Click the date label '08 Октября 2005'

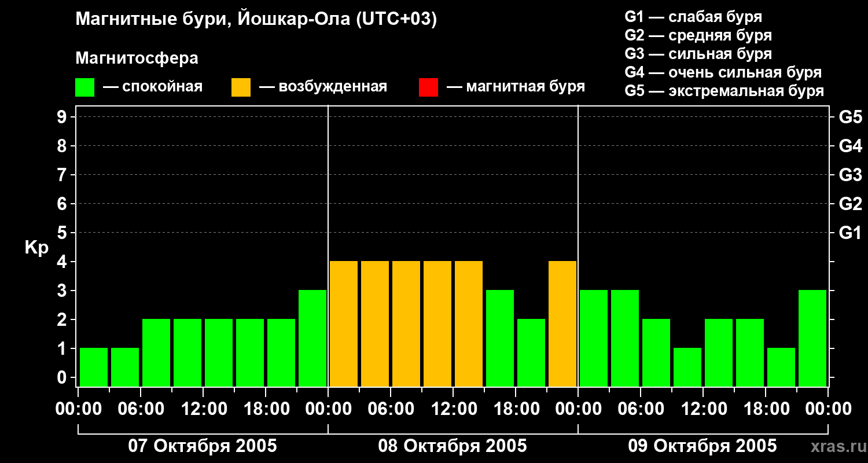click(x=453, y=446)
